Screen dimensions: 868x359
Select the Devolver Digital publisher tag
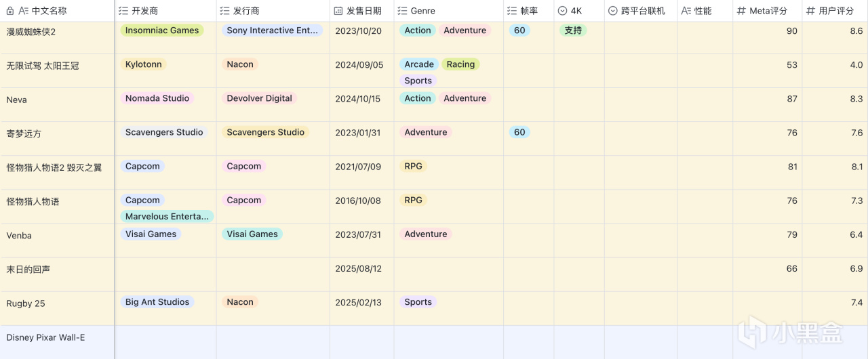pyautogui.click(x=260, y=98)
